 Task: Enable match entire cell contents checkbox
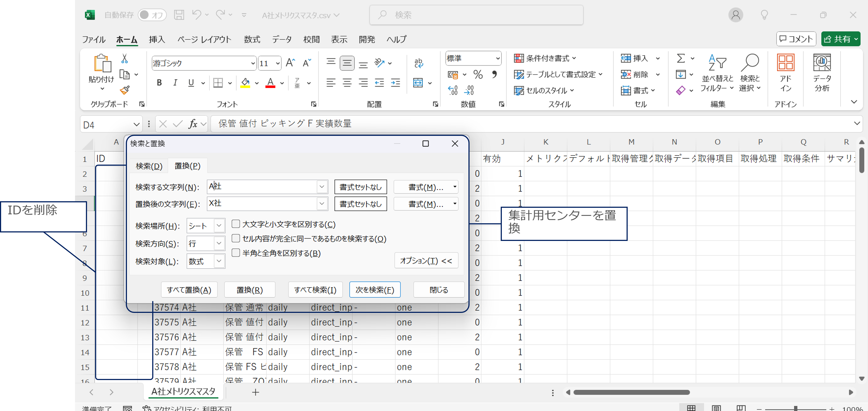[236, 239]
